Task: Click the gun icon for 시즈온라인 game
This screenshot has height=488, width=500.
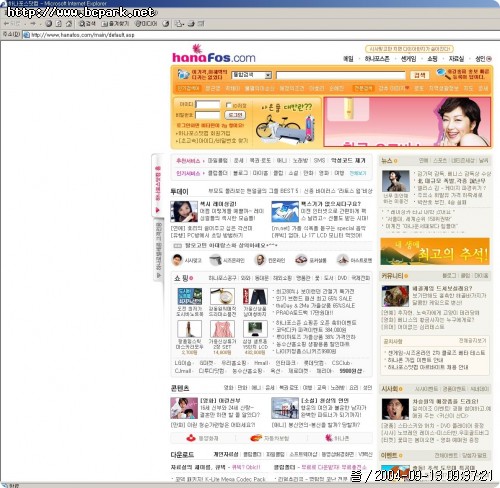Action: 215,260
